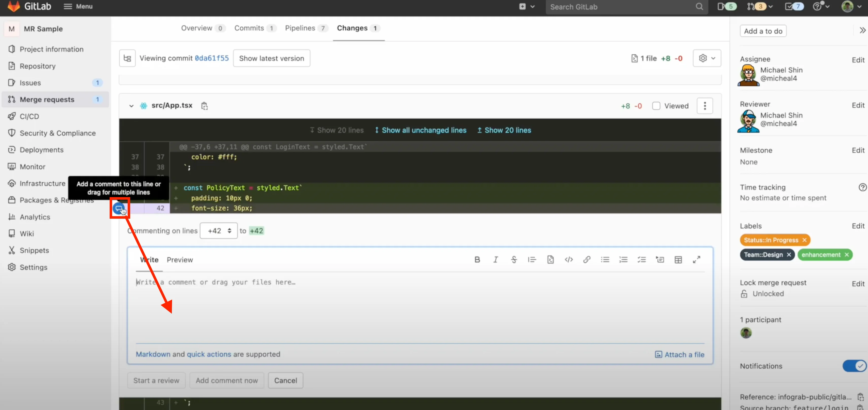868x410 pixels.
Task: Open diff settings gear dropdown
Action: point(707,58)
